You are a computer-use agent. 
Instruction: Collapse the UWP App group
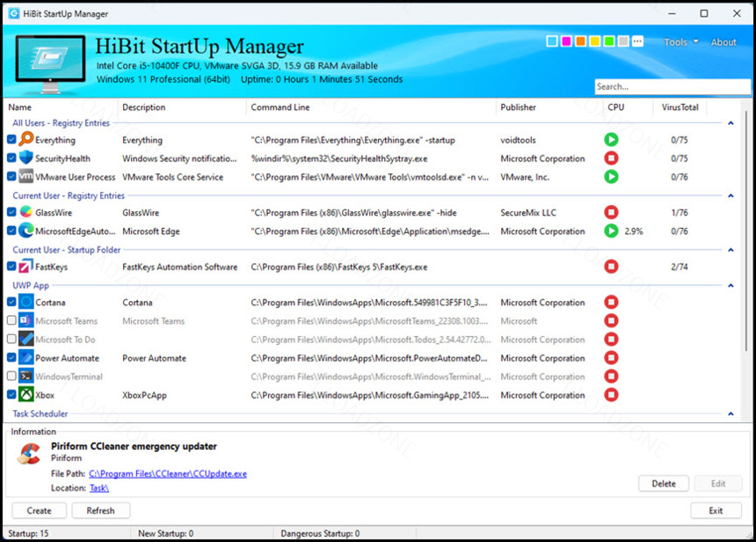tap(731, 285)
